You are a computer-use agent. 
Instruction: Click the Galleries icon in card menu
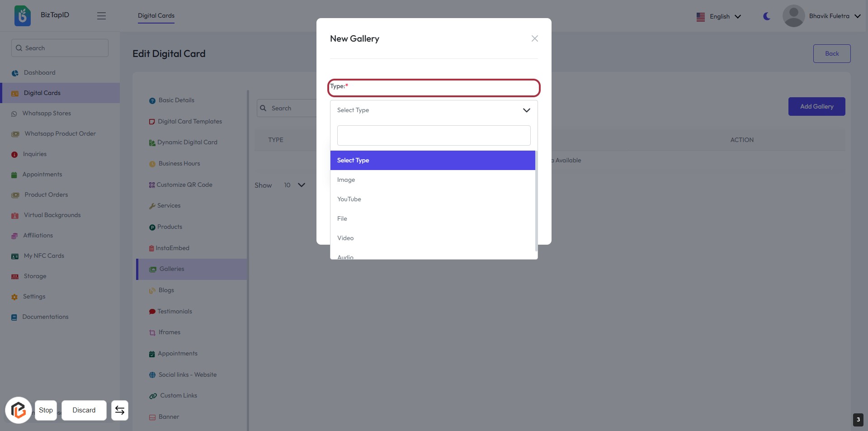(153, 269)
